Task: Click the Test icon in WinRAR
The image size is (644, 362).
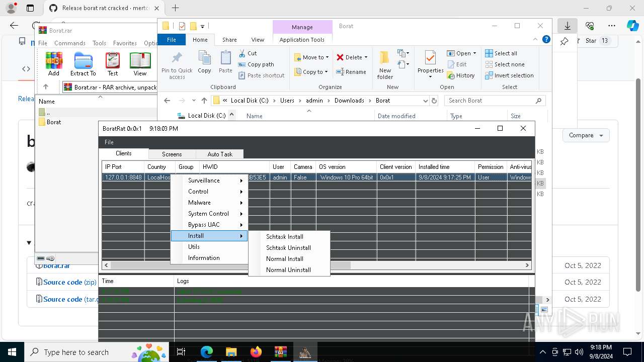Action: pos(113,64)
